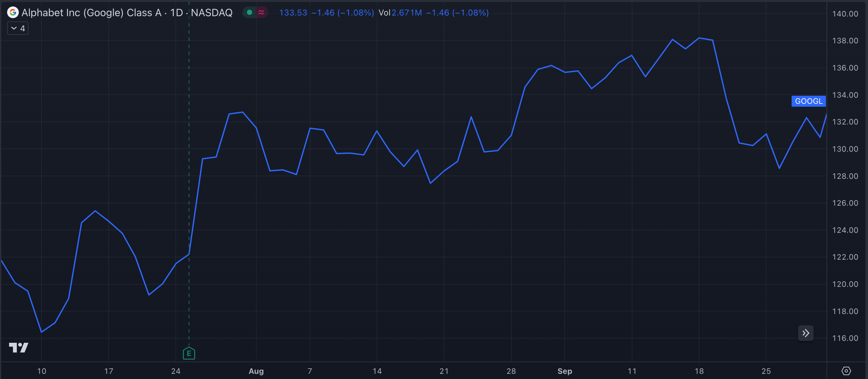Image resolution: width=868 pixels, height=379 pixels.
Task: Jump to the latest bar with the double-arrow icon
Action: [806, 332]
